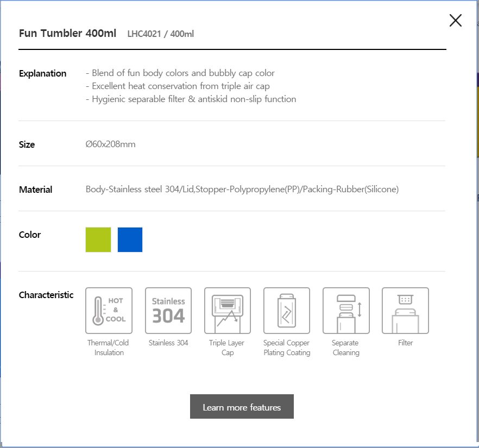Click the Explanation heading label
Image resolution: width=479 pixels, height=448 pixels.
[x=42, y=74]
